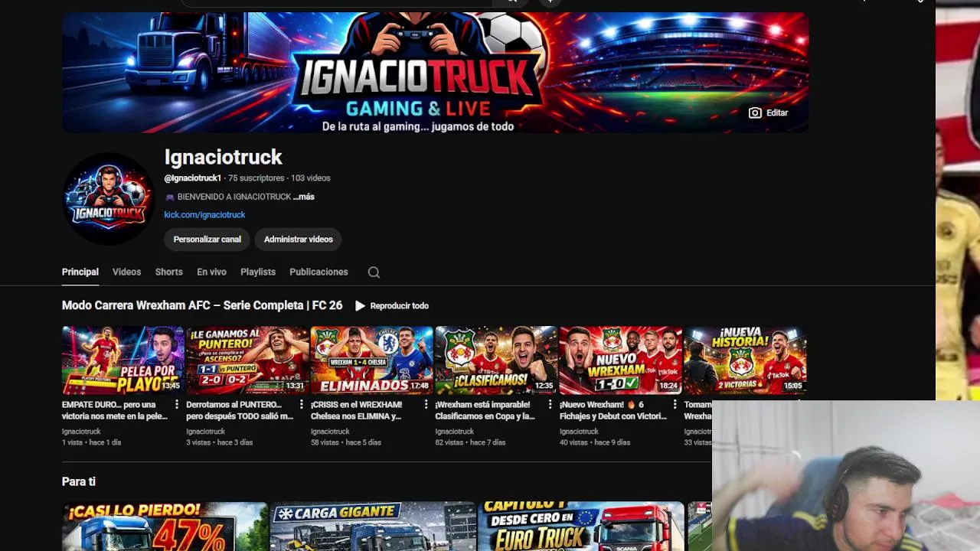
Task: Open the ELIMINADOS Chelsea video thumbnail
Action: [372, 360]
